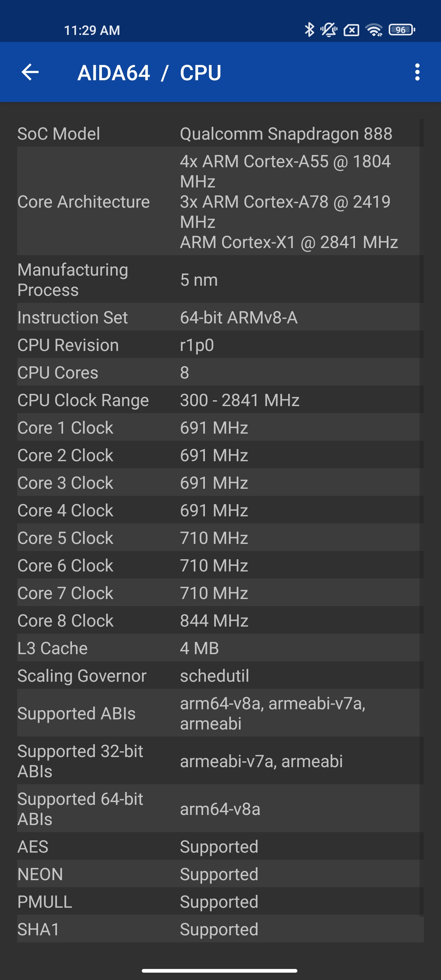Tap the SIM card error icon
Screen dimensions: 441x980
pos(351,30)
